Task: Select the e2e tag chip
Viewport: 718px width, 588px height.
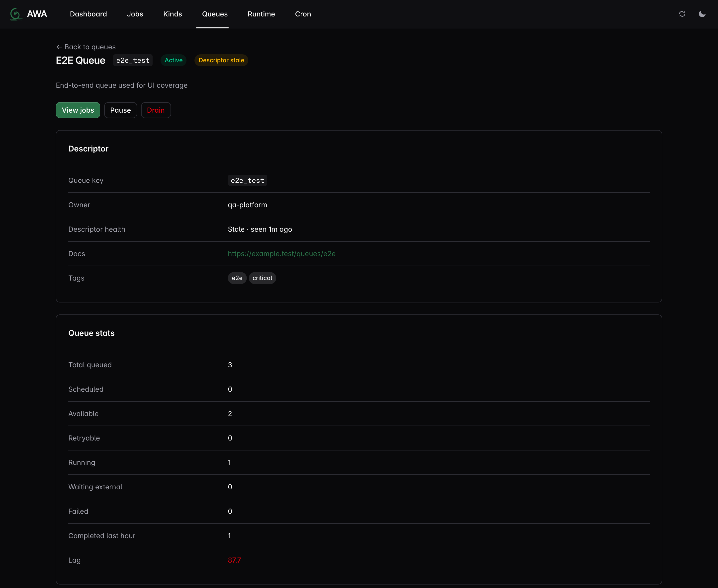Action: [x=237, y=278]
